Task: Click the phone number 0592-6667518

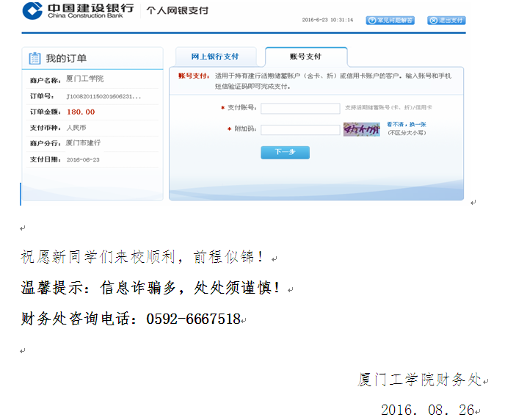Action: [x=194, y=319]
